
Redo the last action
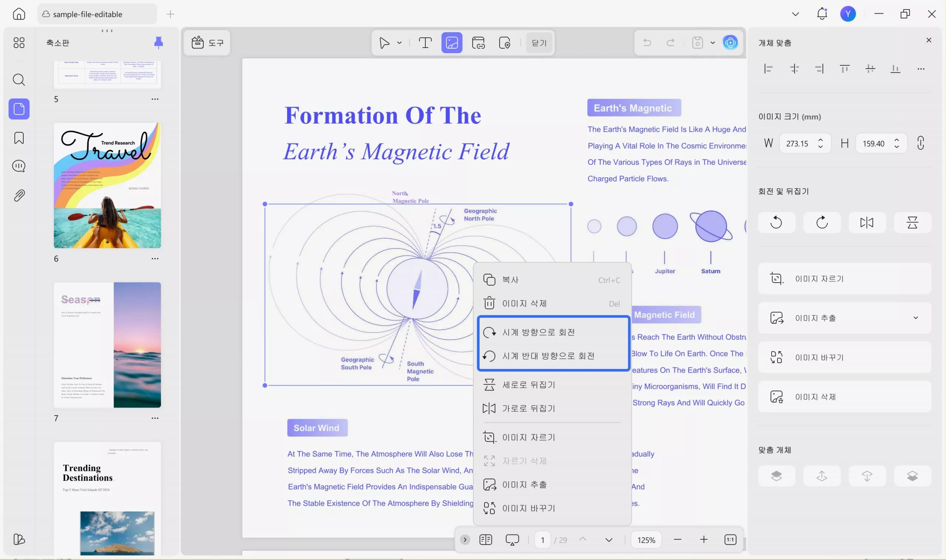[670, 42]
